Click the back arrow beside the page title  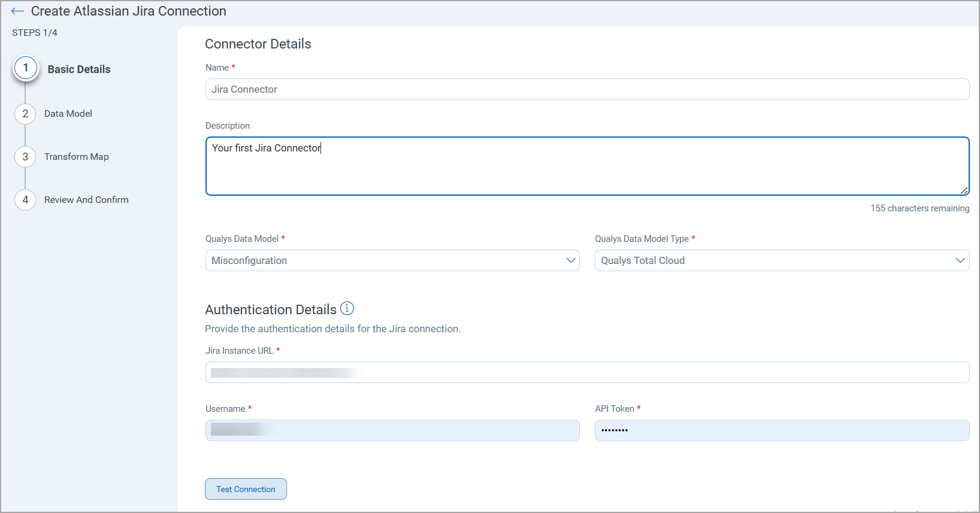17,11
